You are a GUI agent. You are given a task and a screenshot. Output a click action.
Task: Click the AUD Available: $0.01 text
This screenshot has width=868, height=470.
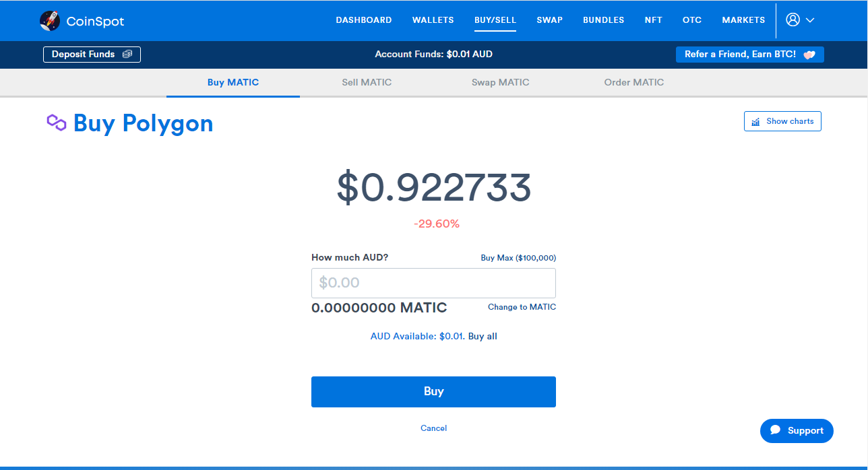coord(417,336)
